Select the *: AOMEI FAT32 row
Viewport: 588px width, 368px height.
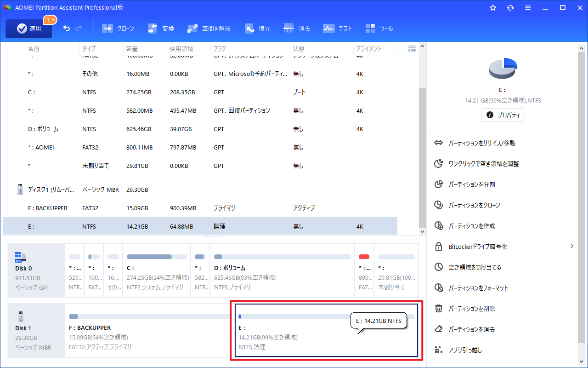pos(200,148)
